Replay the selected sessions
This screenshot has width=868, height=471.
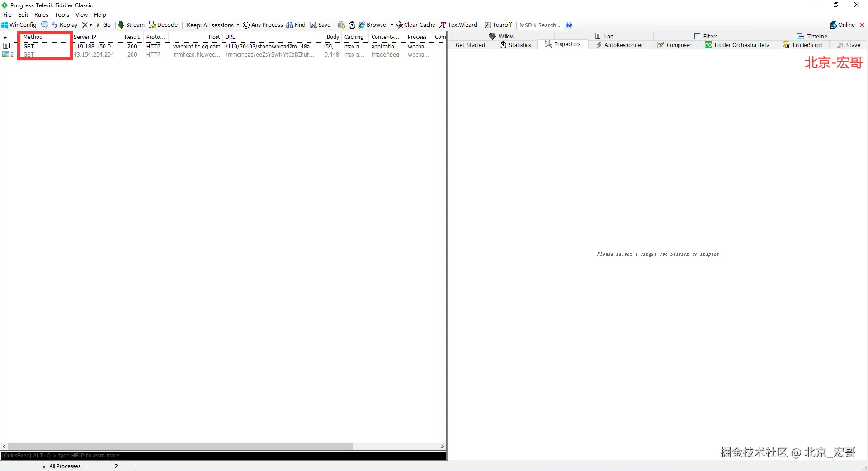pos(65,25)
